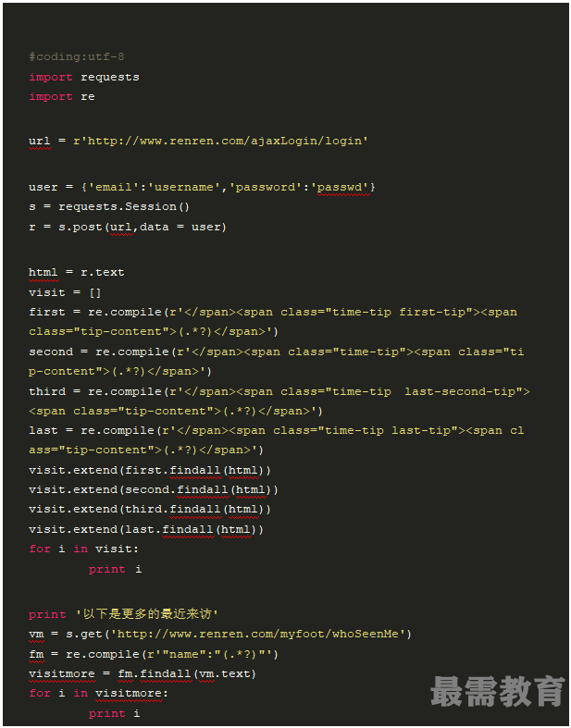This screenshot has width=571, height=728.
Task: Click the underlined 'url' variable name
Action: (40, 141)
